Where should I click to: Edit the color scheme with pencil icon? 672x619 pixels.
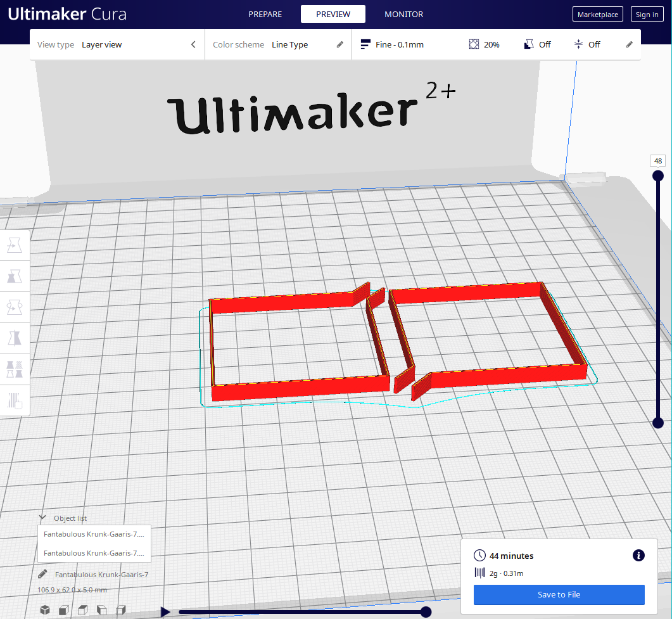click(x=340, y=44)
